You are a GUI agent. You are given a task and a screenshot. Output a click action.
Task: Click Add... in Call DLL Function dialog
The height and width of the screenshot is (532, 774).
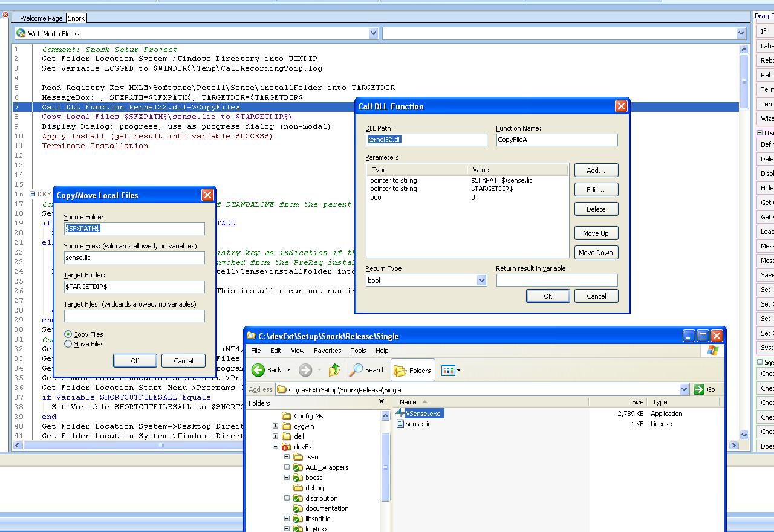pyautogui.click(x=596, y=170)
